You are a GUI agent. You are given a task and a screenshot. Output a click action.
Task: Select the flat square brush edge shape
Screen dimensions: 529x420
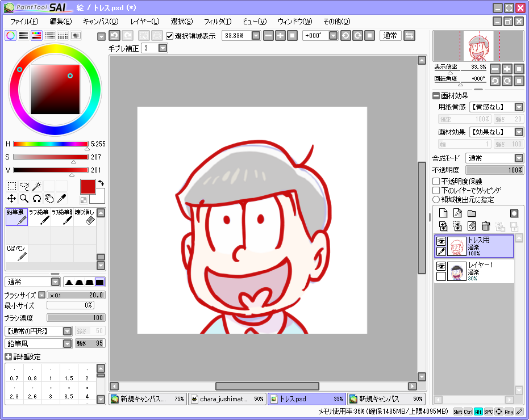point(99,282)
